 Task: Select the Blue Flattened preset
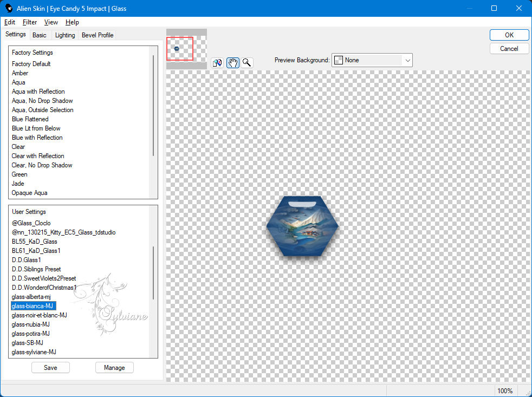30,119
